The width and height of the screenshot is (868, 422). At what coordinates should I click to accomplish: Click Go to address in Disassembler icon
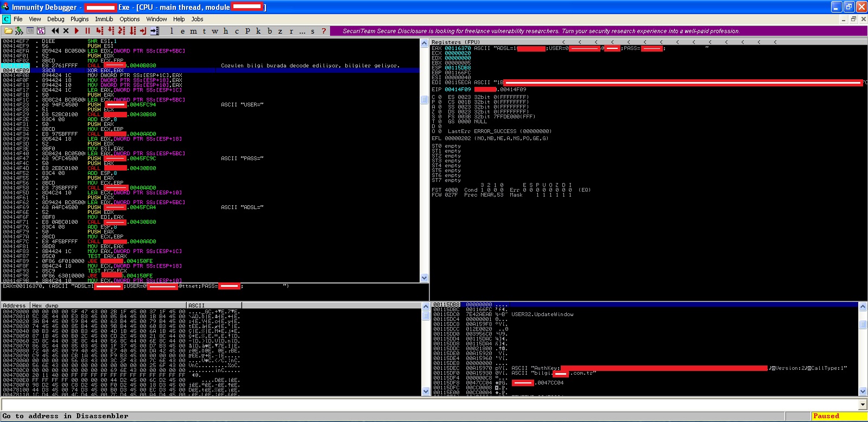pyautogui.click(x=155, y=31)
